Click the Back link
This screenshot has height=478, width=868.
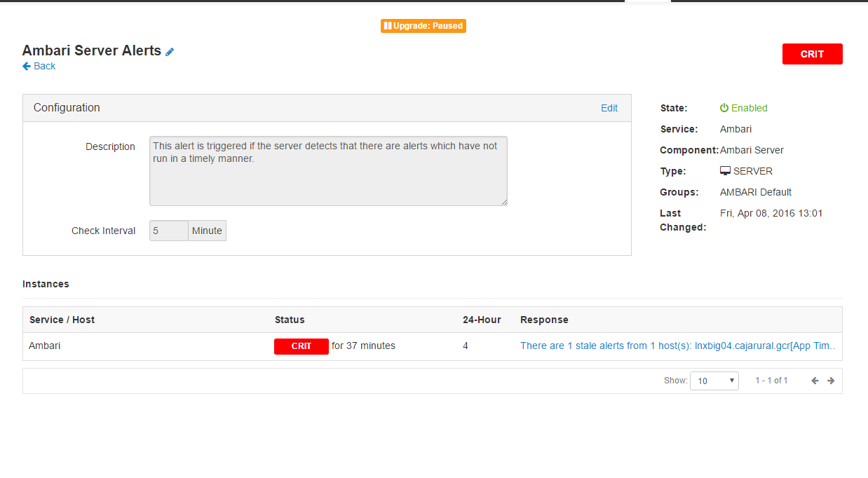[x=43, y=66]
